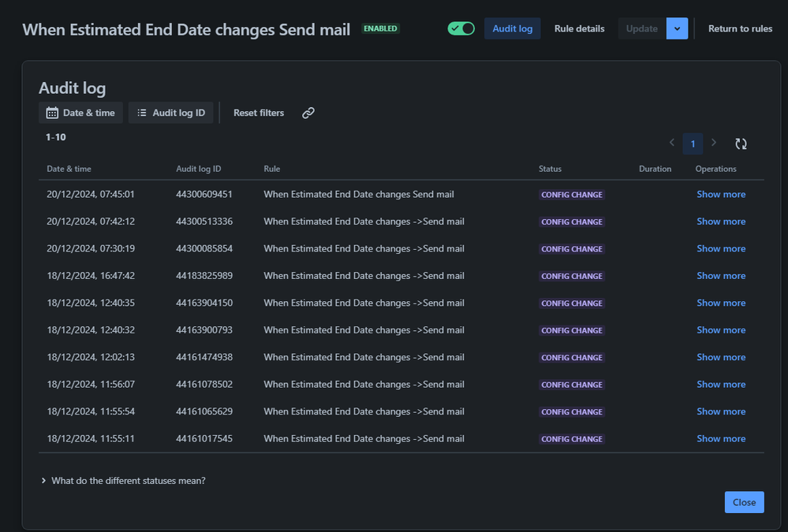Show more for log 44161065629
Screen dimensions: 788x532
pos(721,411)
